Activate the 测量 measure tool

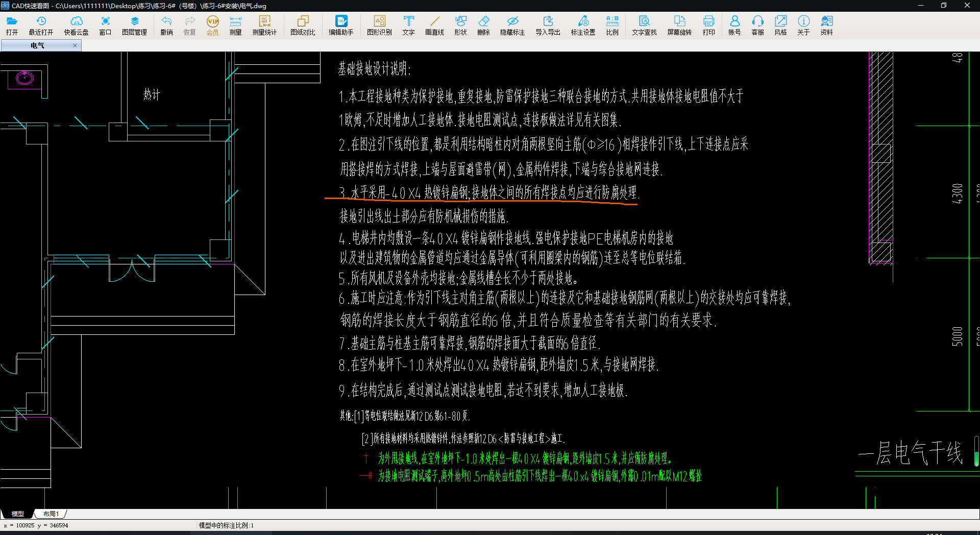point(235,25)
